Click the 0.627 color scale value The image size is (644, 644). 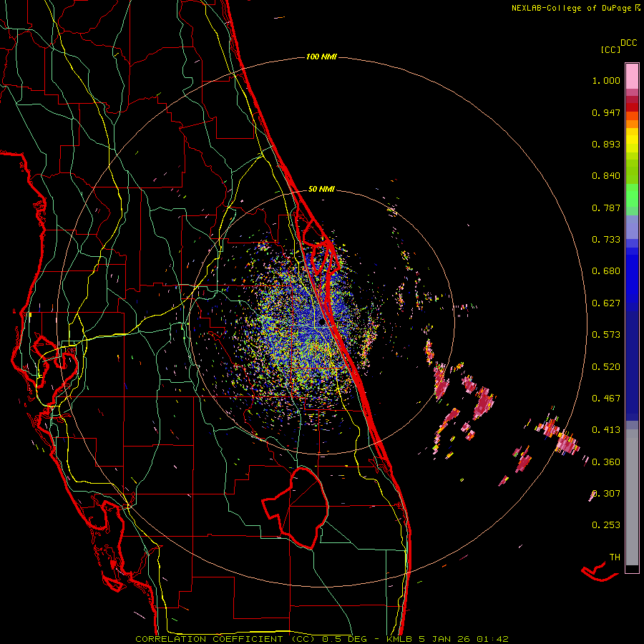click(x=606, y=303)
